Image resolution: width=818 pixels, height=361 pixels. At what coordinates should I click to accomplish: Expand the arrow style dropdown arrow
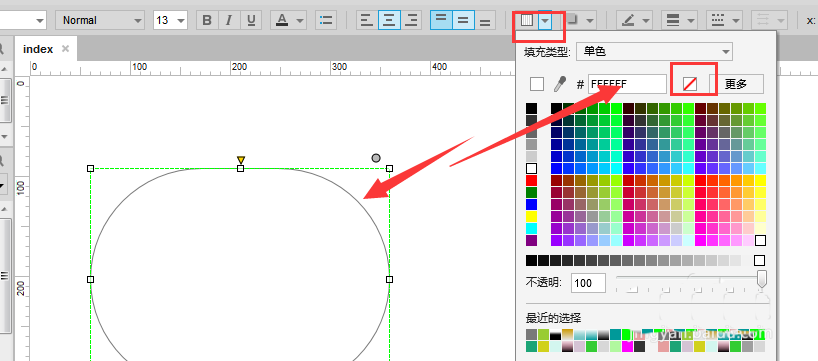tap(781, 20)
